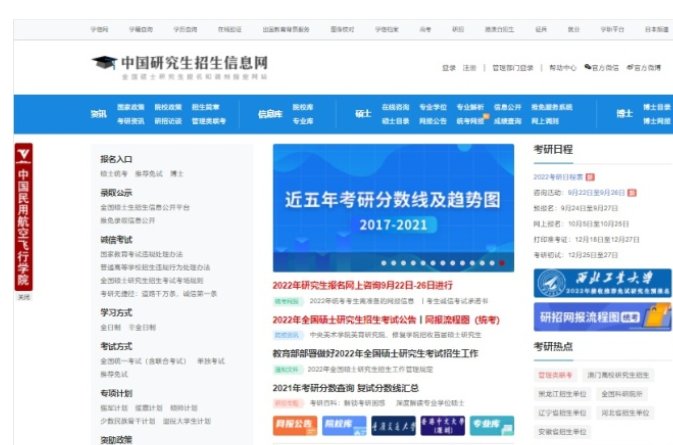Click the 安徽省招生单位 hot tag
The height and width of the screenshot is (445, 673).
click(x=562, y=432)
